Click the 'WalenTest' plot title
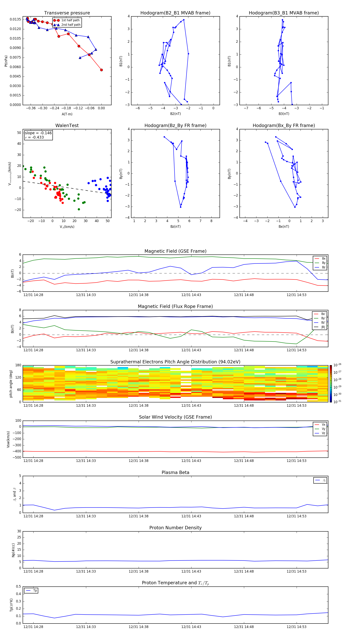Screen dimensions: 351x644 (x=67, y=125)
